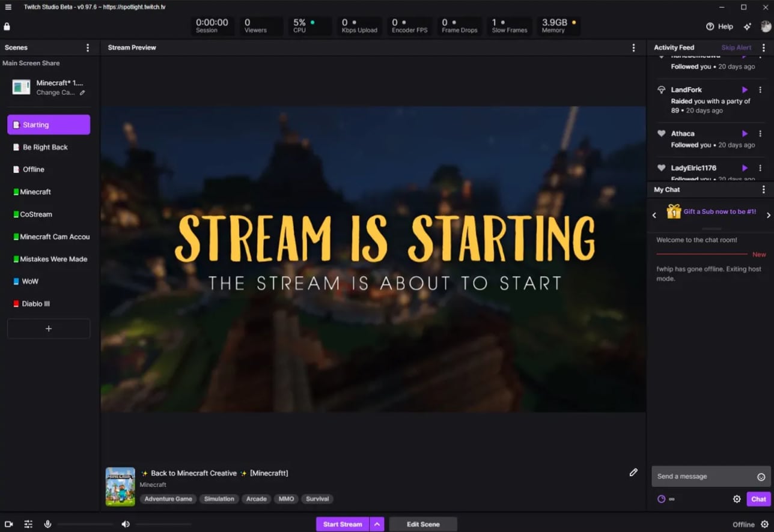Click the Edit Scene button
This screenshot has height=532, width=774.
(x=423, y=524)
